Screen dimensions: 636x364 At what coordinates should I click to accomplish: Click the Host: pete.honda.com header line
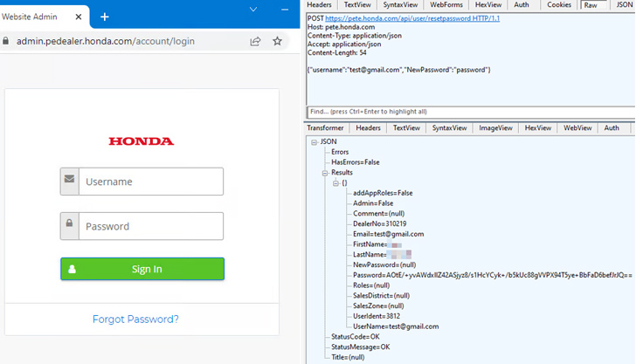pos(341,27)
